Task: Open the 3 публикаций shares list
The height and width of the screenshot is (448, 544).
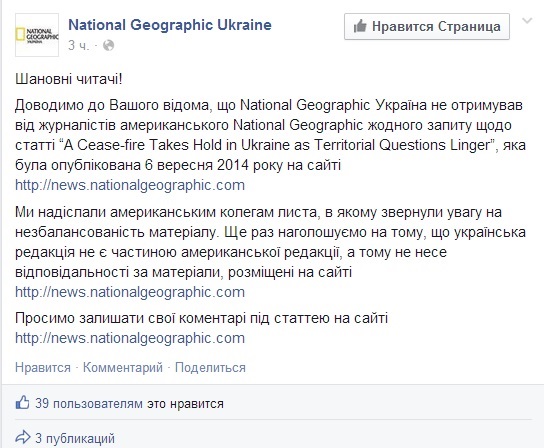Action: pyautogui.click(x=75, y=438)
